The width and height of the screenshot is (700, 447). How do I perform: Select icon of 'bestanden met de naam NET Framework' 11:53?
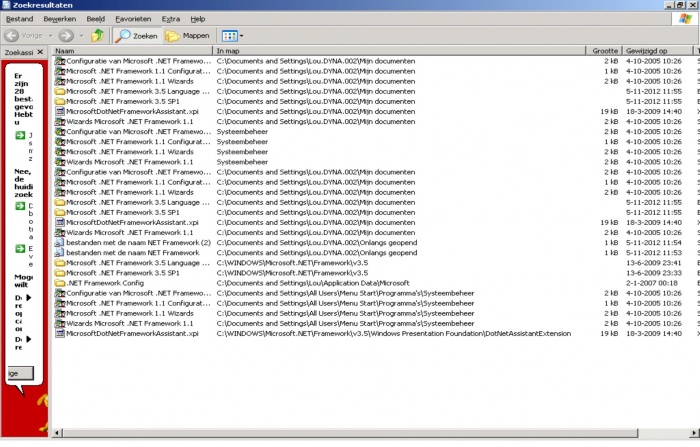coord(59,253)
